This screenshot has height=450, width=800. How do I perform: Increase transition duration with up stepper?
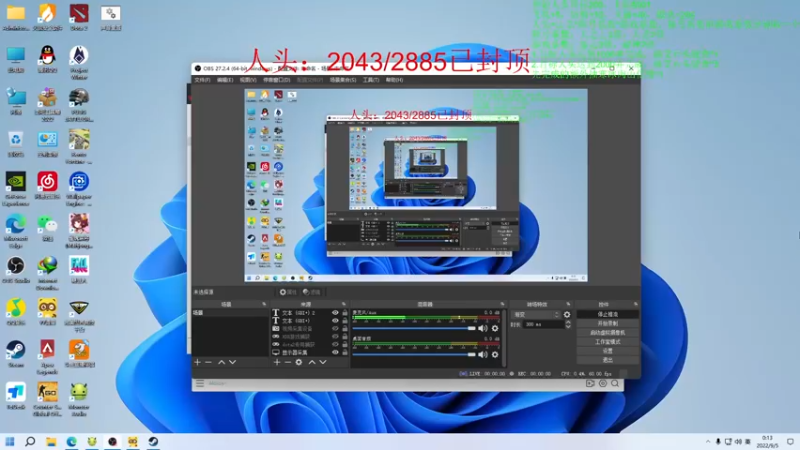pyautogui.click(x=568, y=322)
